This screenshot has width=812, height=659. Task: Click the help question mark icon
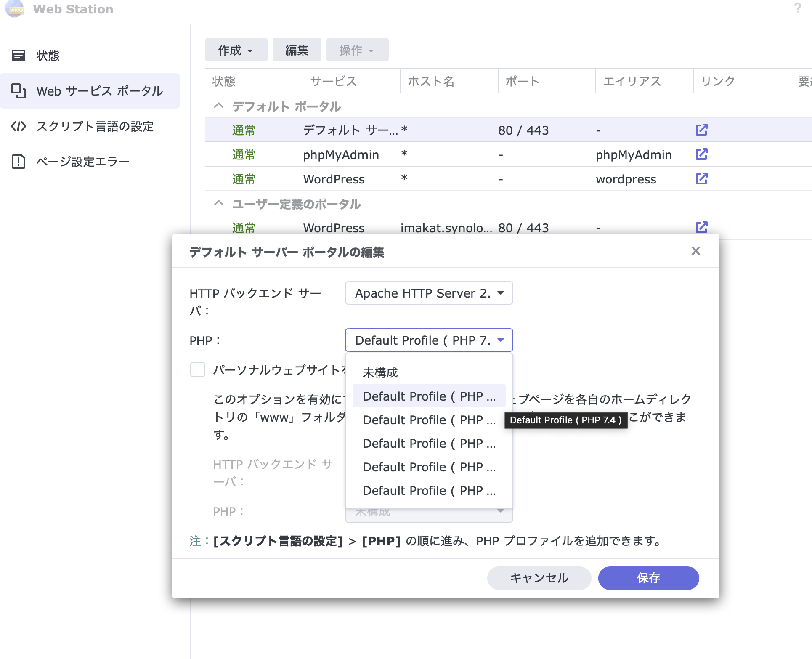[x=797, y=8]
